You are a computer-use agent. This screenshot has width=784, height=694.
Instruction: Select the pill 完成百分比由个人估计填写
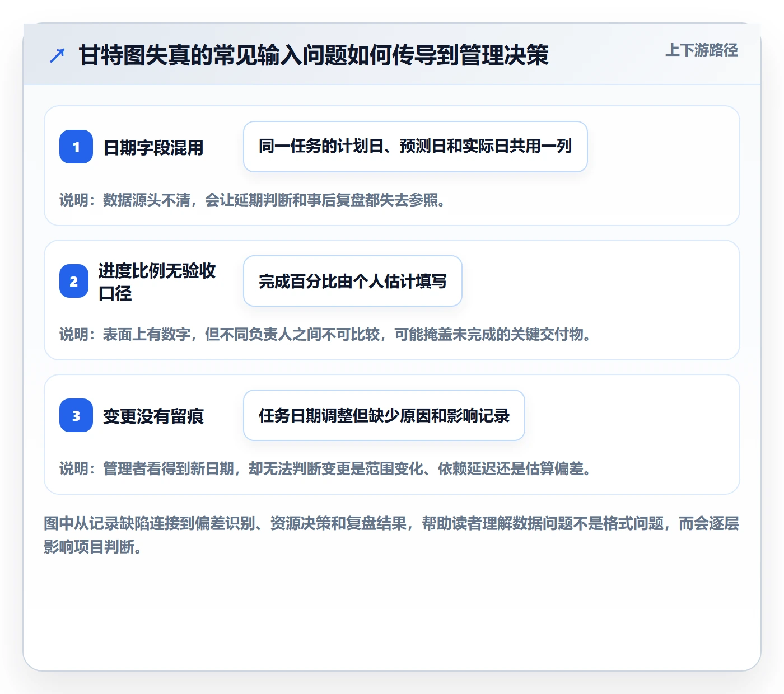click(x=353, y=281)
